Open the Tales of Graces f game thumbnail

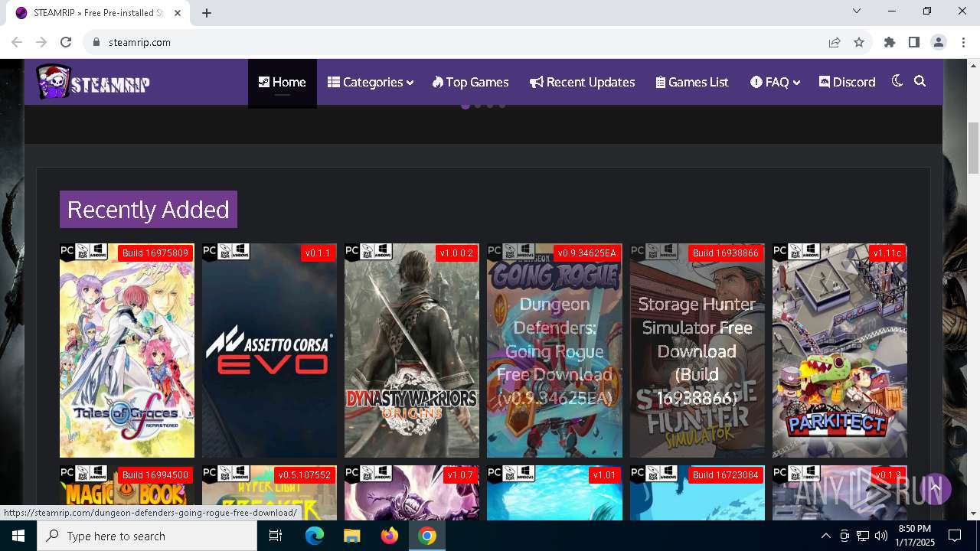click(127, 350)
